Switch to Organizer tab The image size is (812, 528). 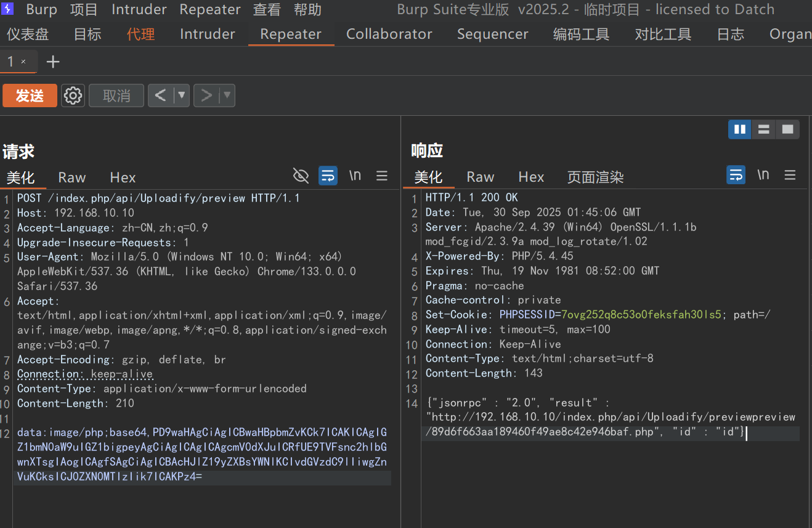[790, 34]
